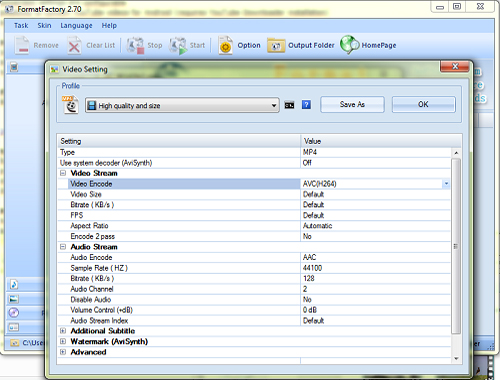500x380 pixels.
Task: Click the output folder icon in status bar
Action: 14,343
